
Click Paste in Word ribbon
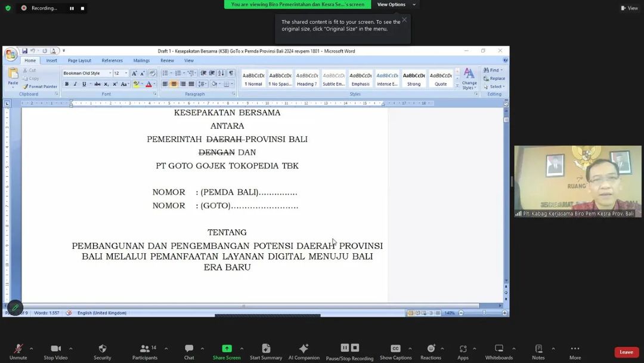[x=13, y=77]
